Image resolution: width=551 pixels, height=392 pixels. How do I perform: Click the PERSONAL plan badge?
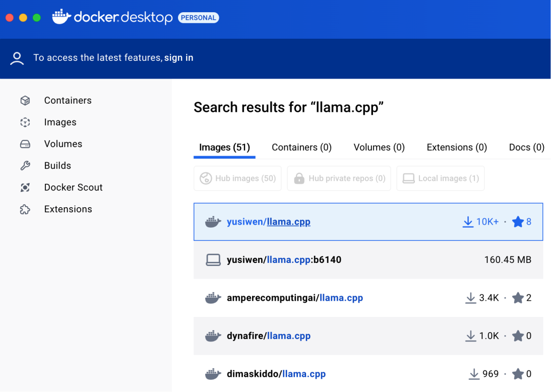tap(198, 17)
